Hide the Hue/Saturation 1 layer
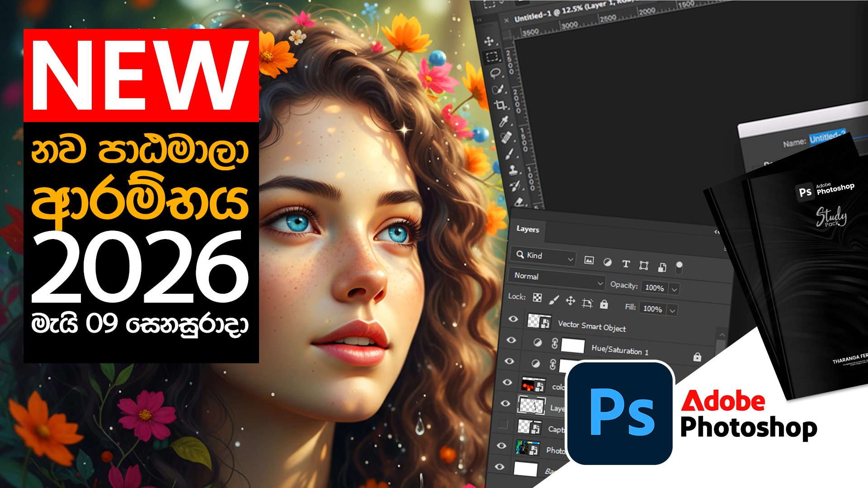Viewport: 868px width, 488px height. (x=511, y=340)
